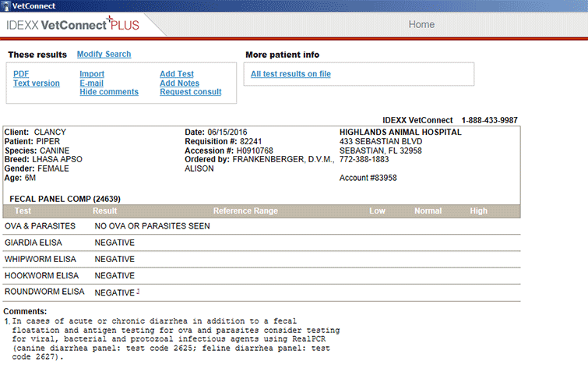Select the Low column header
This screenshot has height=379, width=588.
click(x=377, y=211)
